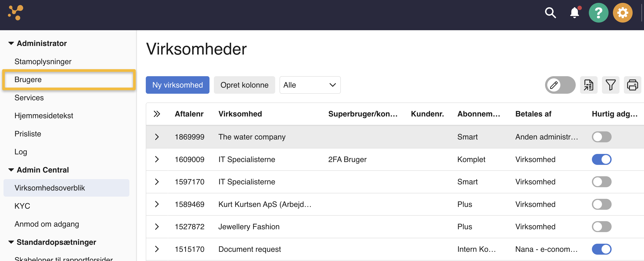This screenshot has width=644, height=261.
Task: Open Brugere in the sidebar
Action: coord(28,79)
